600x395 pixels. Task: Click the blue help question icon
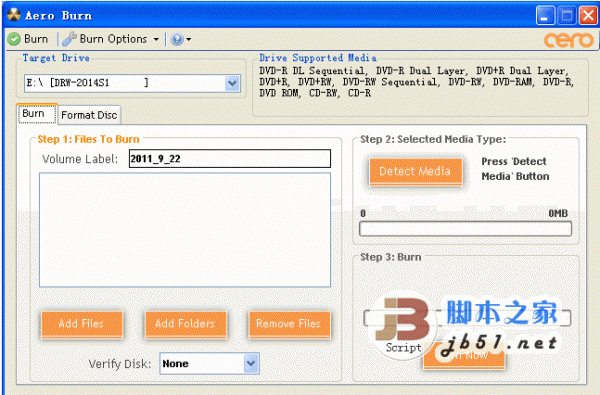177,39
